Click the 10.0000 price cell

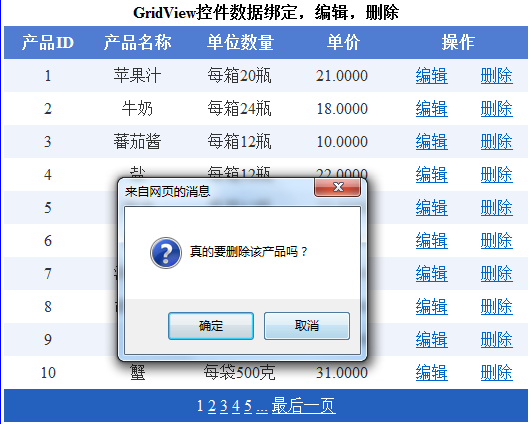tap(342, 142)
